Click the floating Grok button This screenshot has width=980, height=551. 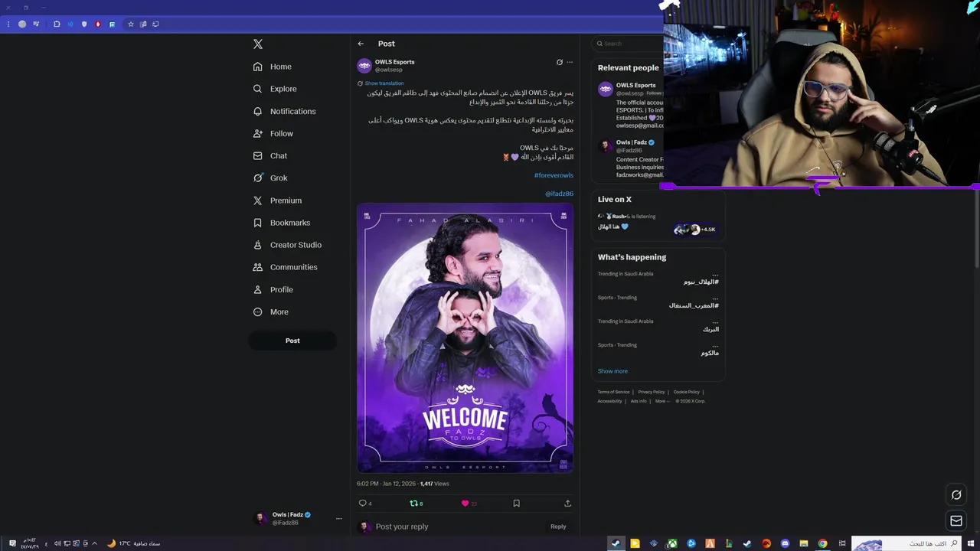point(956,495)
